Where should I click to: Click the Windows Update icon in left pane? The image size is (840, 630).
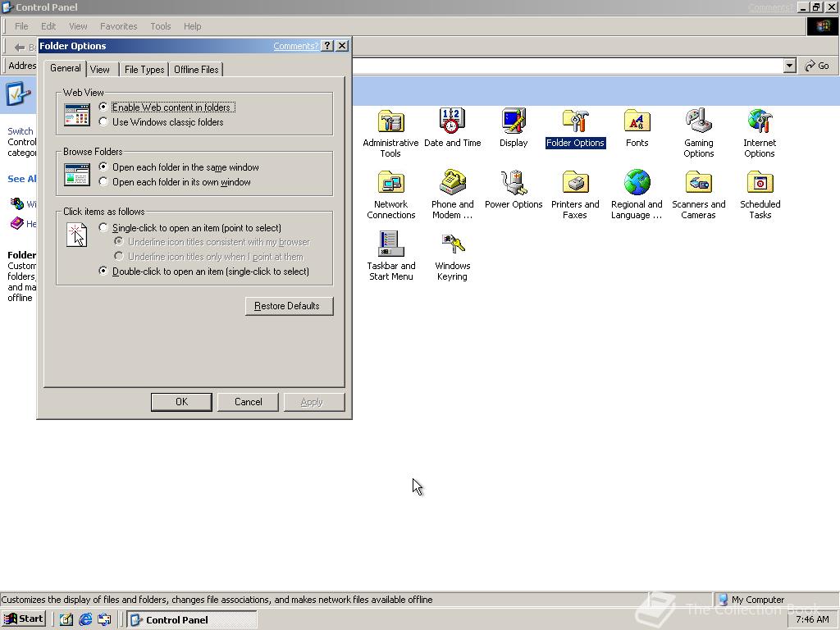coord(17,203)
